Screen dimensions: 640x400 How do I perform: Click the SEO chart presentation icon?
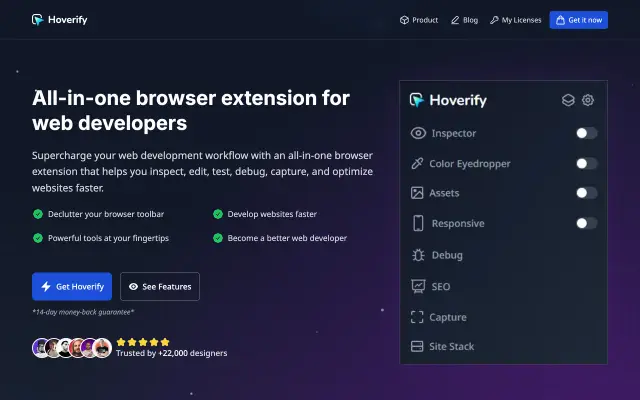418,287
